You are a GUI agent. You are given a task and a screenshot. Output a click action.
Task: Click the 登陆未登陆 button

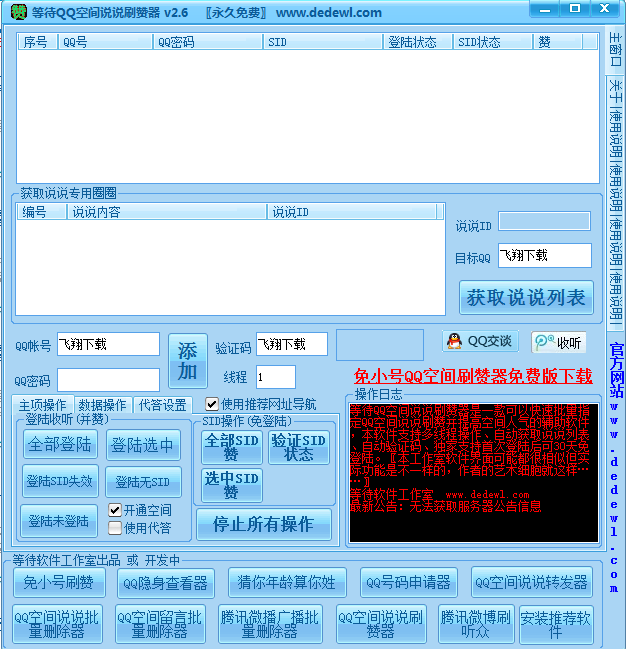[59, 521]
